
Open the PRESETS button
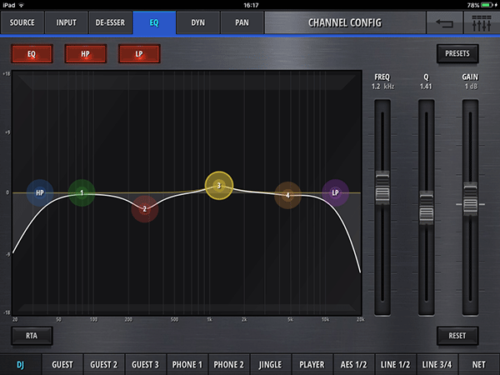click(x=457, y=54)
